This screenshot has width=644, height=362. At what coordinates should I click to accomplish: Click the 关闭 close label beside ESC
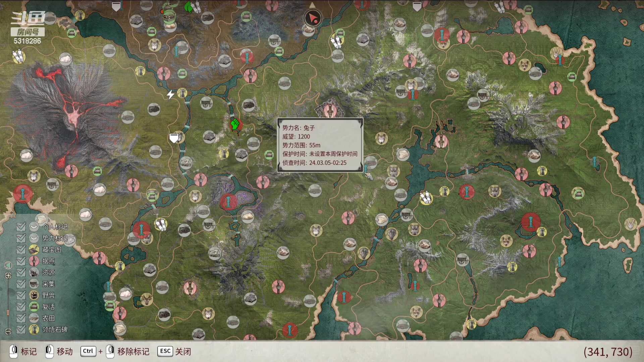[x=183, y=351]
